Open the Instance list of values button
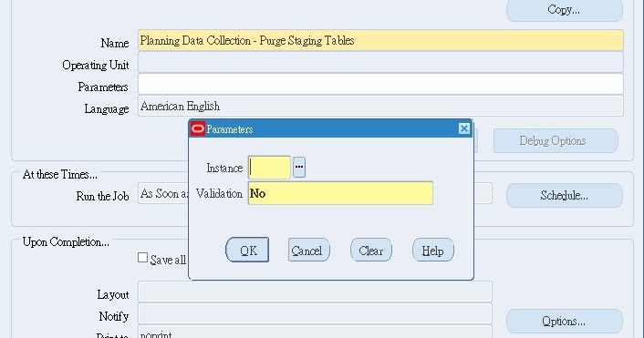 pyautogui.click(x=299, y=168)
